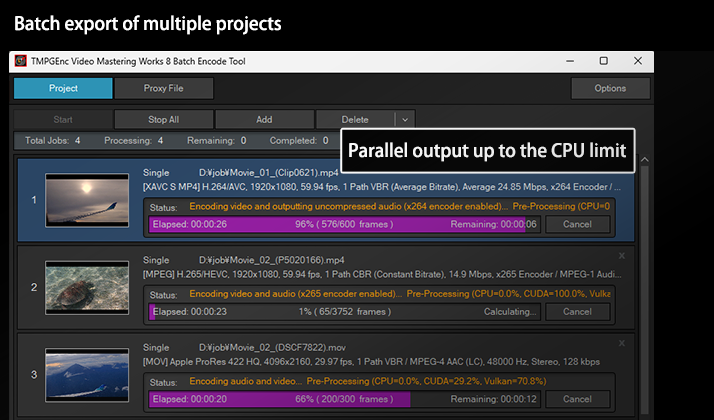Screen dimensions: 714x420
Task: Click job 2 status text about x265 encoder
Action: [399, 294]
